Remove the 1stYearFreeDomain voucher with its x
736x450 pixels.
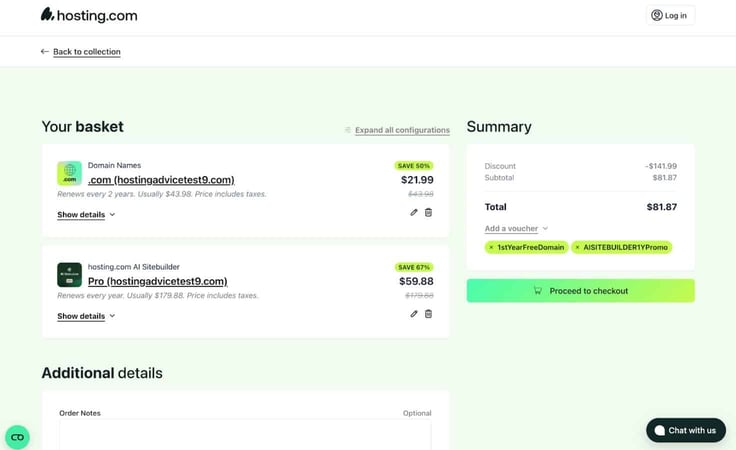pyautogui.click(x=491, y=247)
